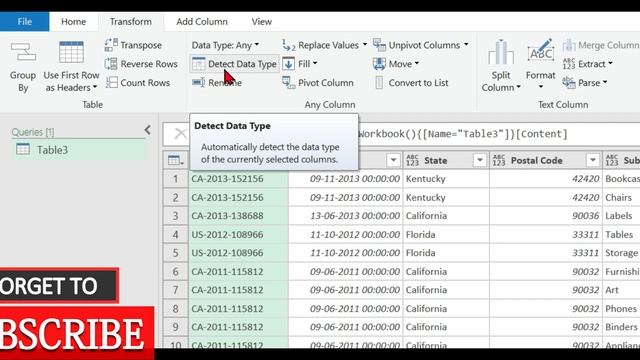Viewport: 640px width, 360px height.
Task: Select the Table3 query
Action: pyautogui.click(x=79, y=150)
